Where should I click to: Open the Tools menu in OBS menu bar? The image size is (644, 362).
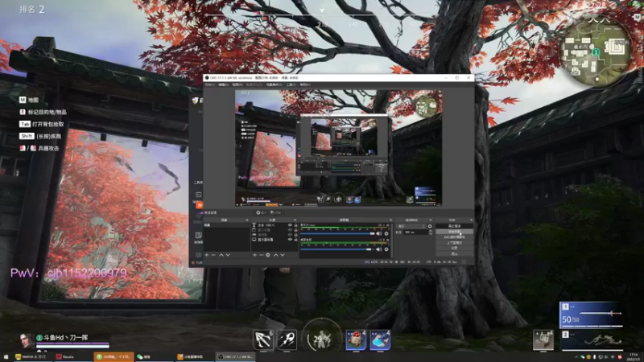291,84
